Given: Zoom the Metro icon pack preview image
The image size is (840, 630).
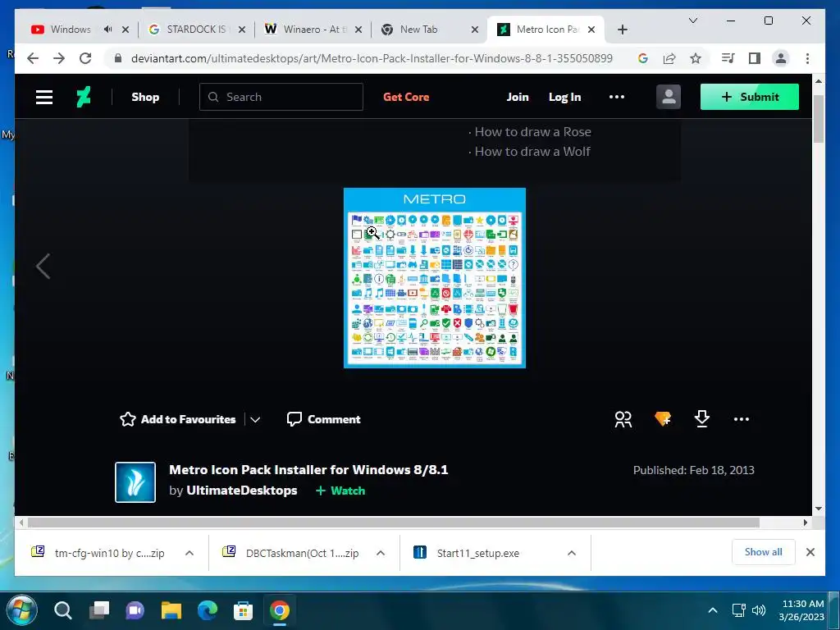Looking at the screenshot, I should click(x=435, y=278).
